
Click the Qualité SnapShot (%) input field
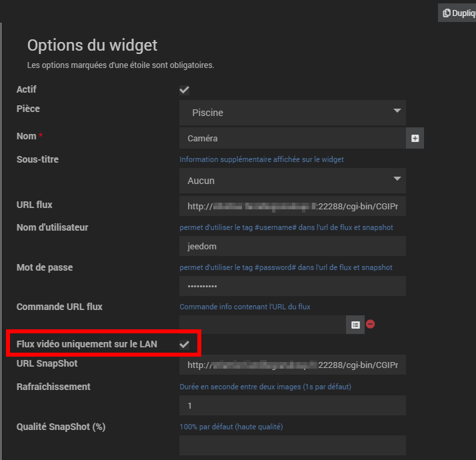[292, 445]
